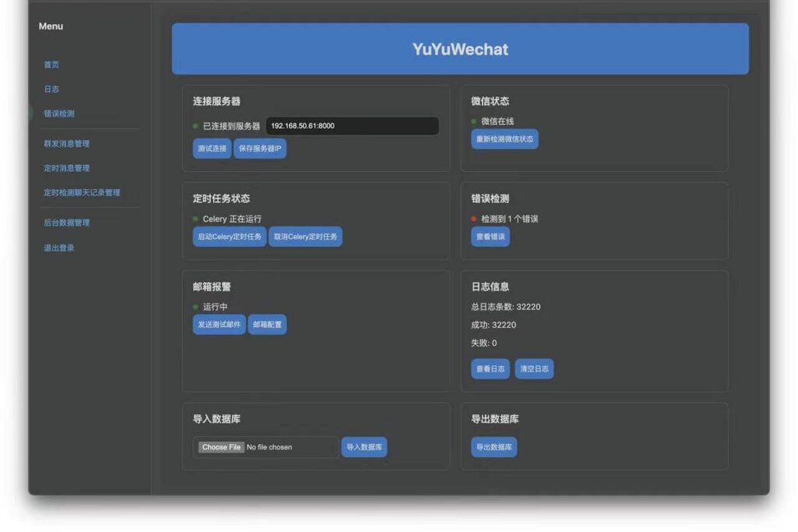798x532 pixels.
Task: Click the blue 导入数据库 button
Action: coord(364,447)
